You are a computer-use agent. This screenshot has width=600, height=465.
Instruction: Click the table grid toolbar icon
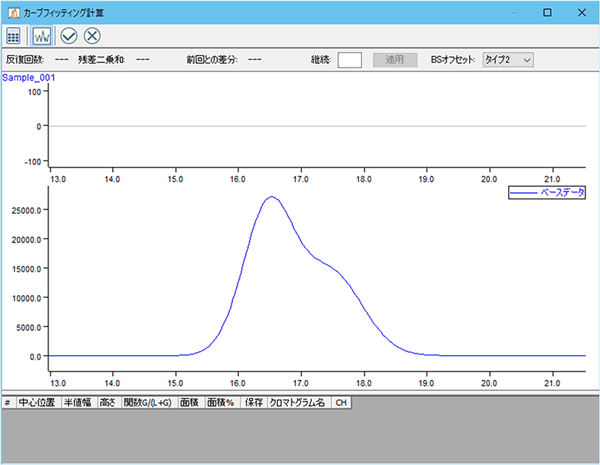(x=14, y=35)
